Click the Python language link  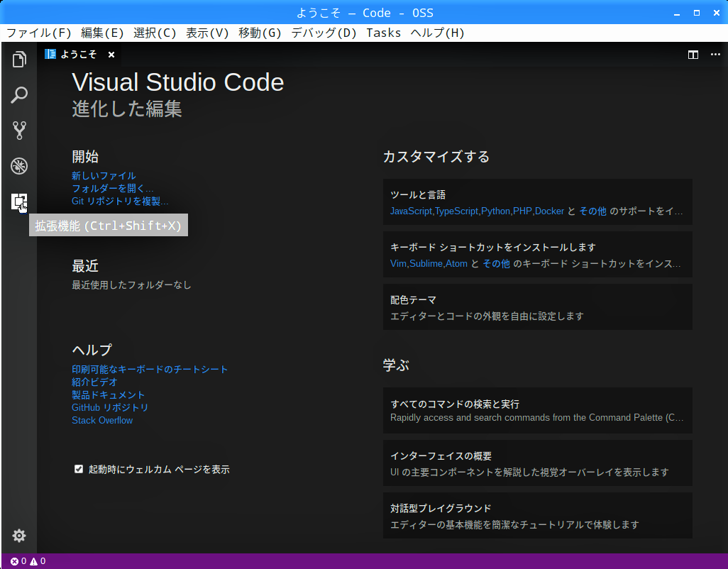495,211
